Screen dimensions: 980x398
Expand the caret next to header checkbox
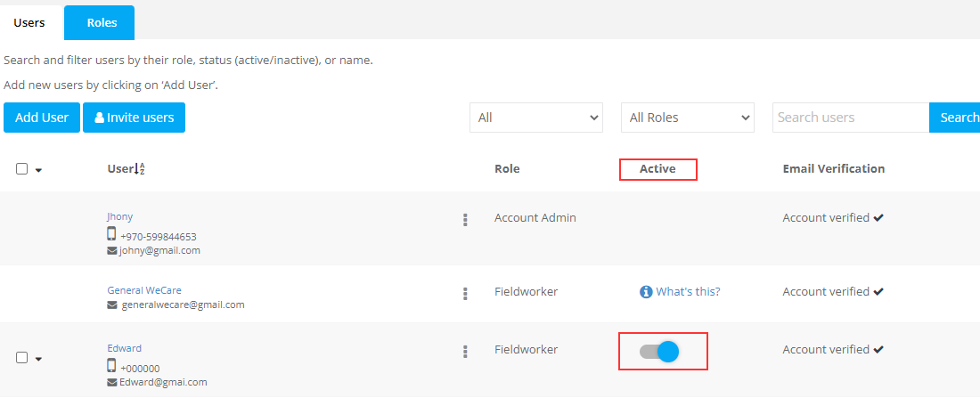[39, 170]
